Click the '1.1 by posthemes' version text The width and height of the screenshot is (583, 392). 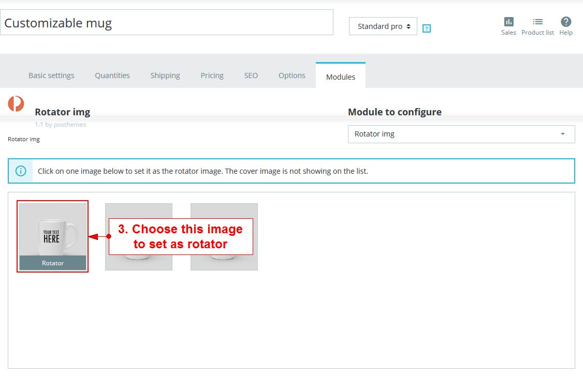60,125
